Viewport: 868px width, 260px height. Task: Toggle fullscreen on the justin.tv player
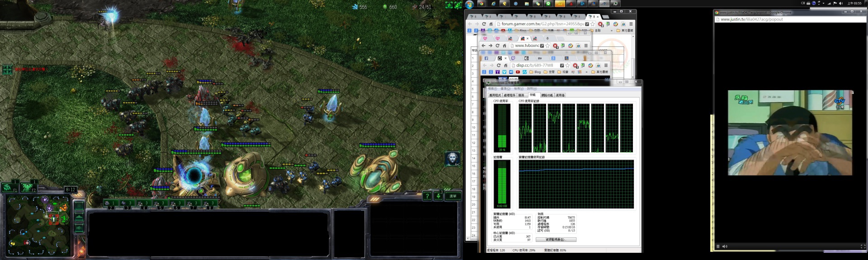coord(863,246)
